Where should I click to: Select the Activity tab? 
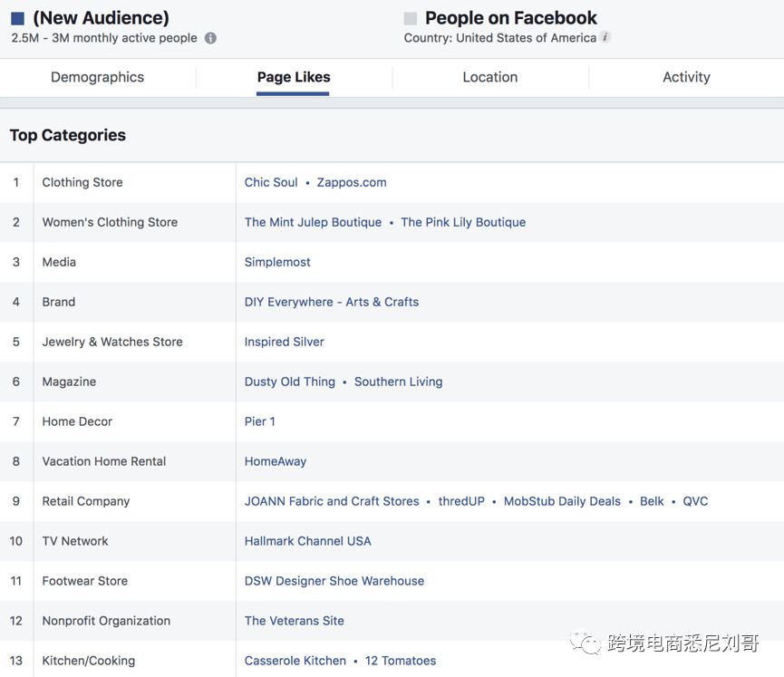click(686, 77)
